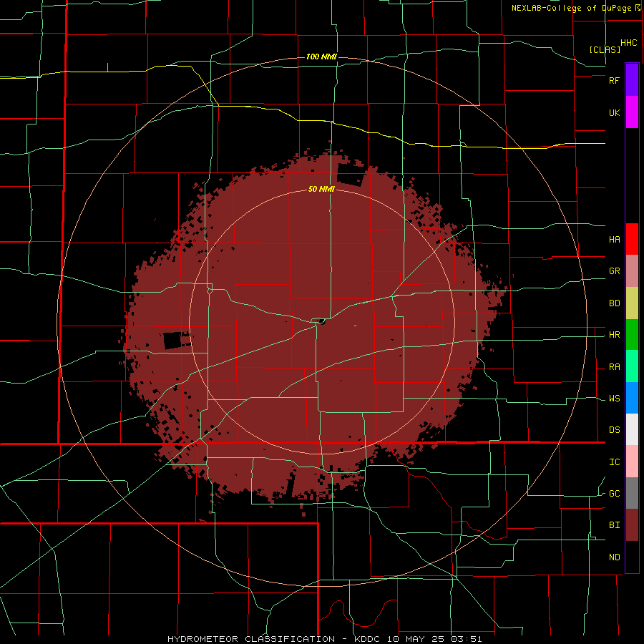
Task: Click the WS blue legend swatch
Action: 632,398
